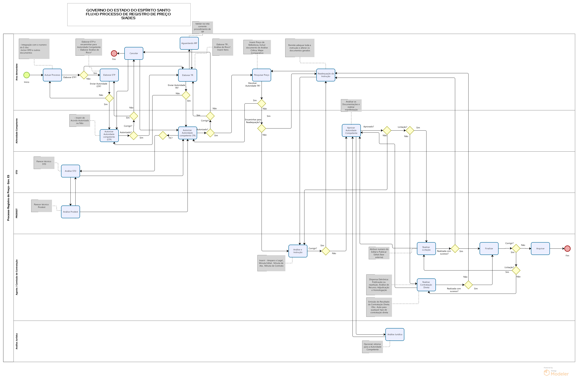Viewport: 580px width, 392px height.
Task: Select the Análise Jurídica task
Action: [x=395, y=334]
